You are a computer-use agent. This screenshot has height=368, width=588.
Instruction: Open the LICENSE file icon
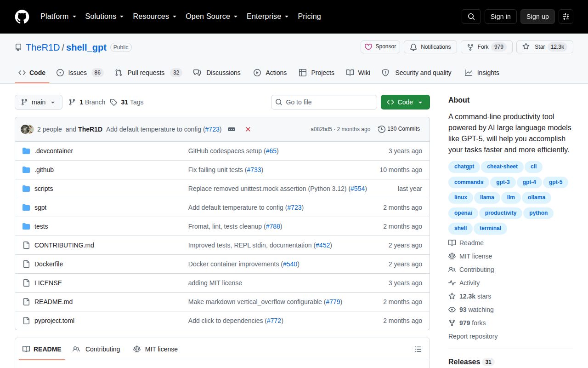26,283
